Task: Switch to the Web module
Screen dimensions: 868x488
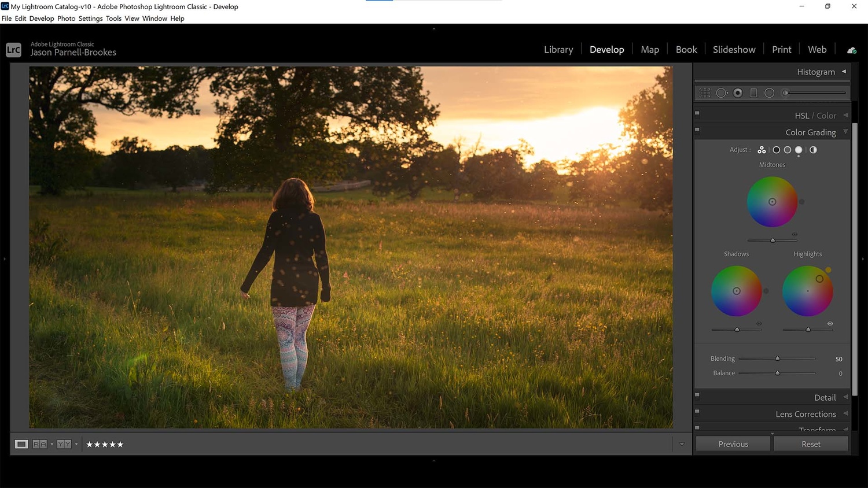Action: click(817, 50)
